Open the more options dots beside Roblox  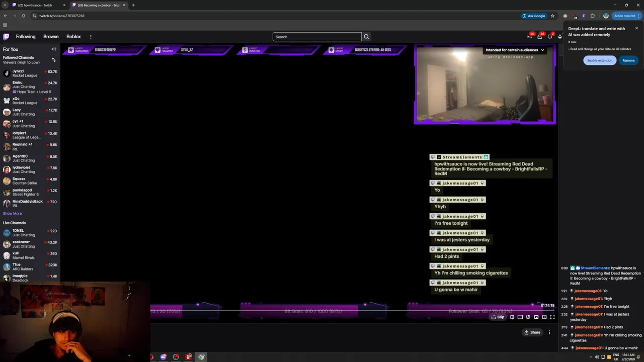pyautogui.click(x=91, y=37)
